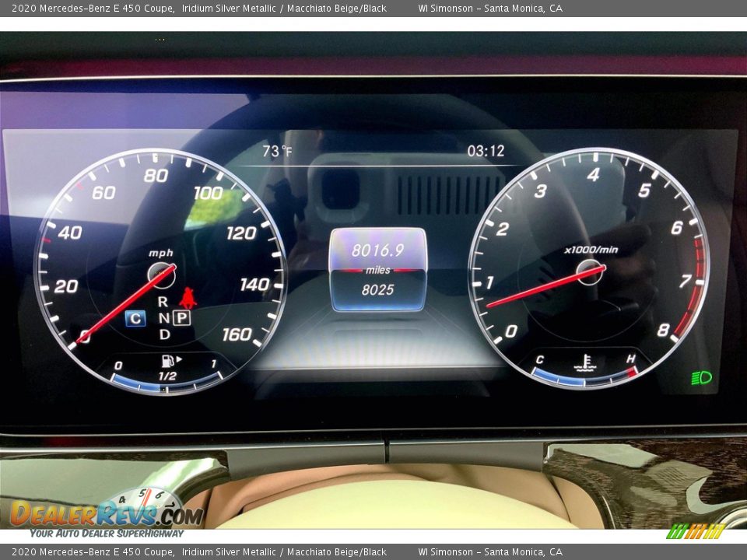Click the miles label in center display
The width and height of the screenshot is (747, 560).
tap(378, 270)
